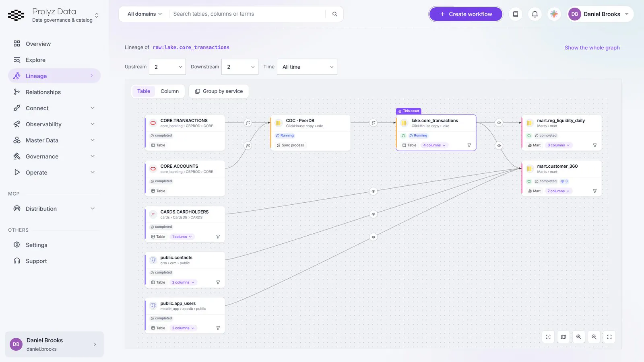Click filter icon on mart.customer_360 node

click(595, 191)
